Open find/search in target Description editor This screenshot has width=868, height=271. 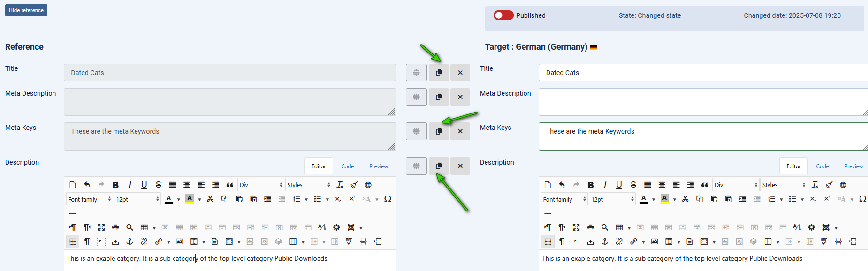pyautogui.click(x=605, y=227)
